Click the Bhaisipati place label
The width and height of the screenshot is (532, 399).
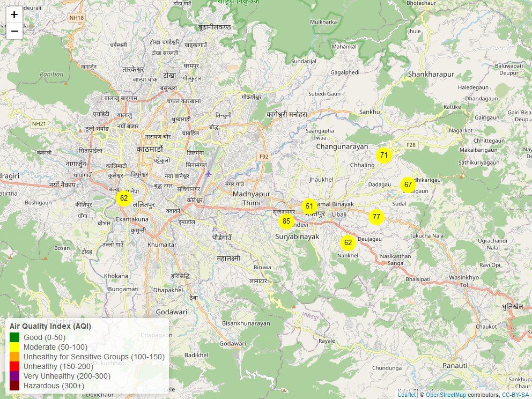pyautogui.click(x=418, y=279)
